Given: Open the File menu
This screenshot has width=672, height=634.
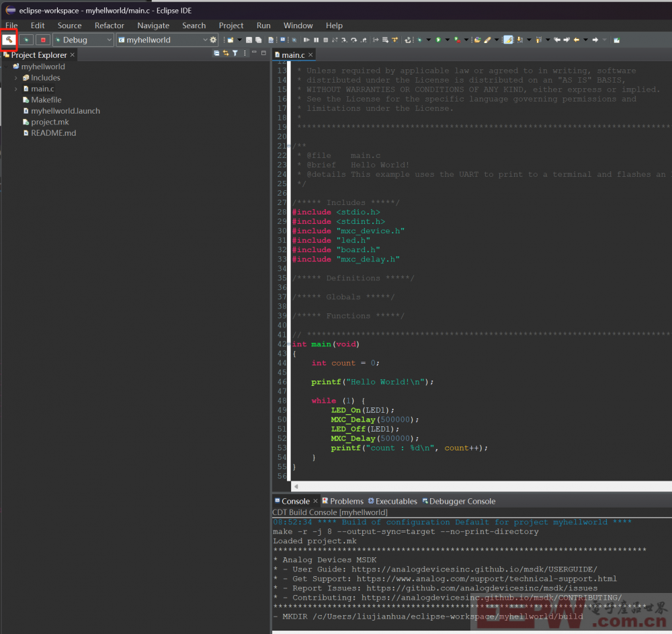Looking at the screenshot, I should tap(11, 26).
